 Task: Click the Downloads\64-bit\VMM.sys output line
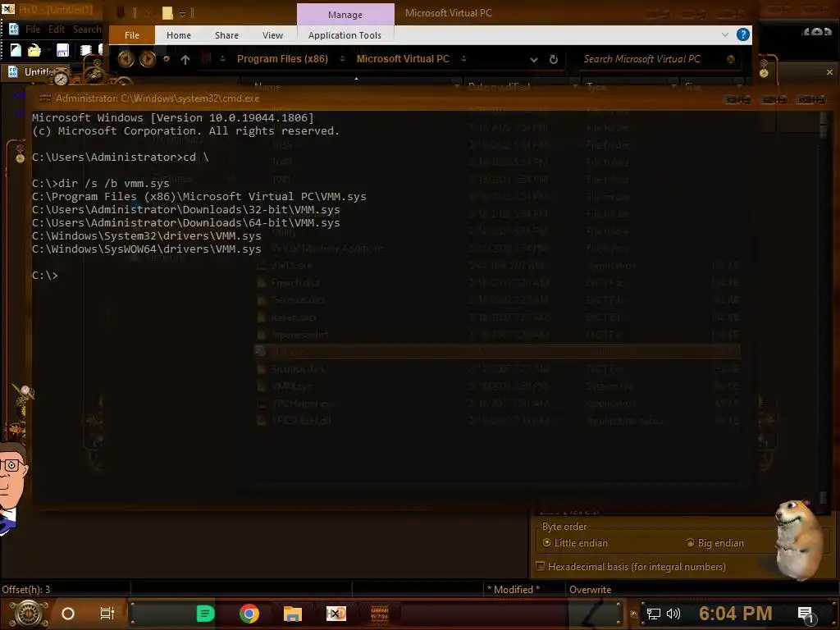185,222
